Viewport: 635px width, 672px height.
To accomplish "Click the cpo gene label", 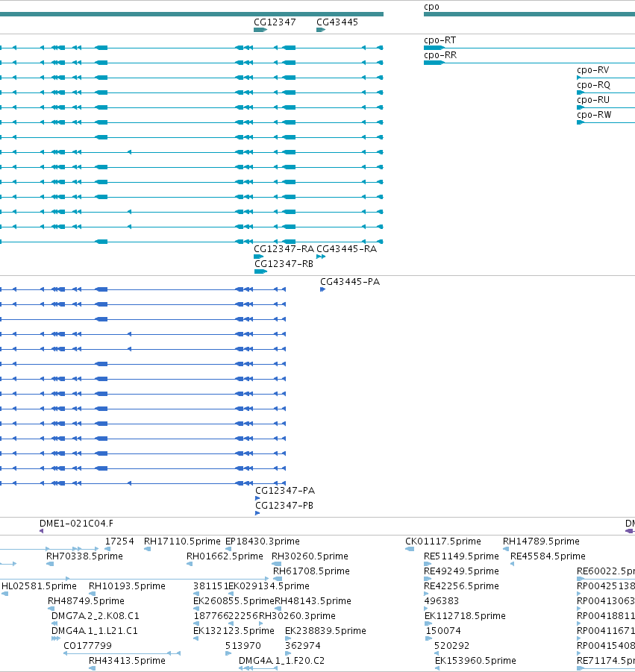I will [431, 7].
